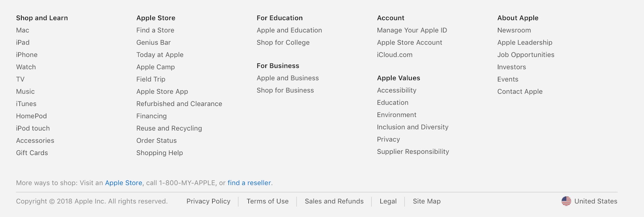Open Terms of Use footer link
This screenshot has height=217, width=644.
[x=267, y=201]
